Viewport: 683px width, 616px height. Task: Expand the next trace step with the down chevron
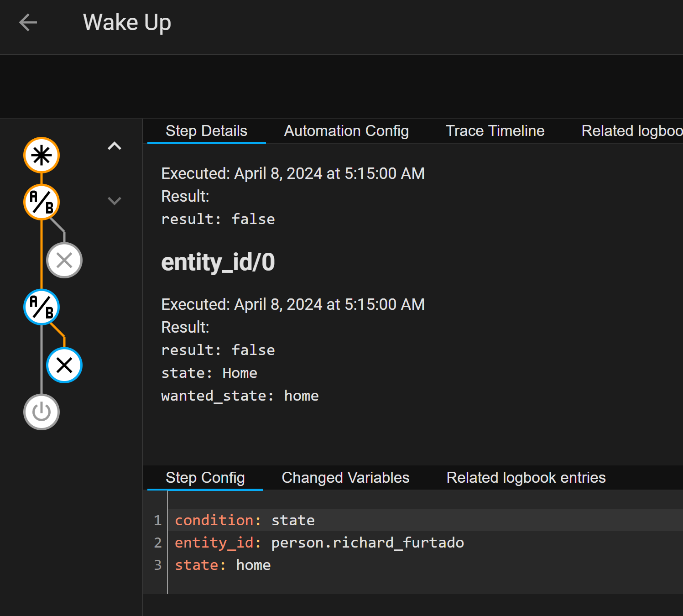[115, 201]
